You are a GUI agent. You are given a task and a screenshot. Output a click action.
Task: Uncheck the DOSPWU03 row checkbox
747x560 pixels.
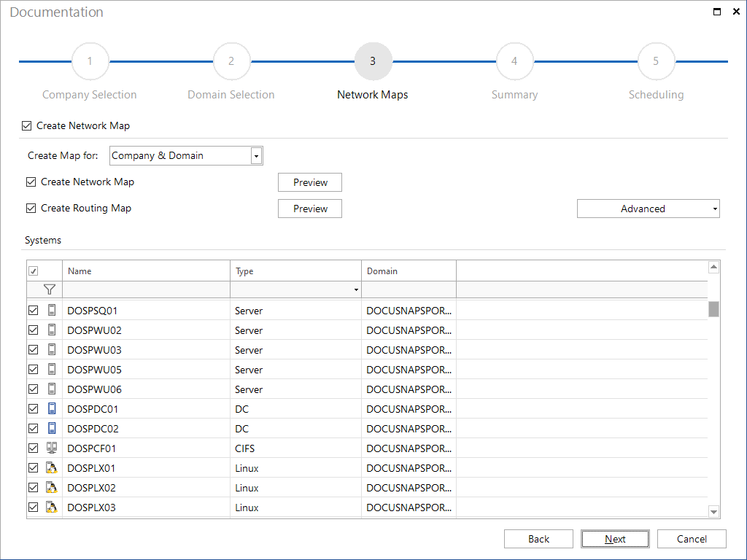point(34,349)
